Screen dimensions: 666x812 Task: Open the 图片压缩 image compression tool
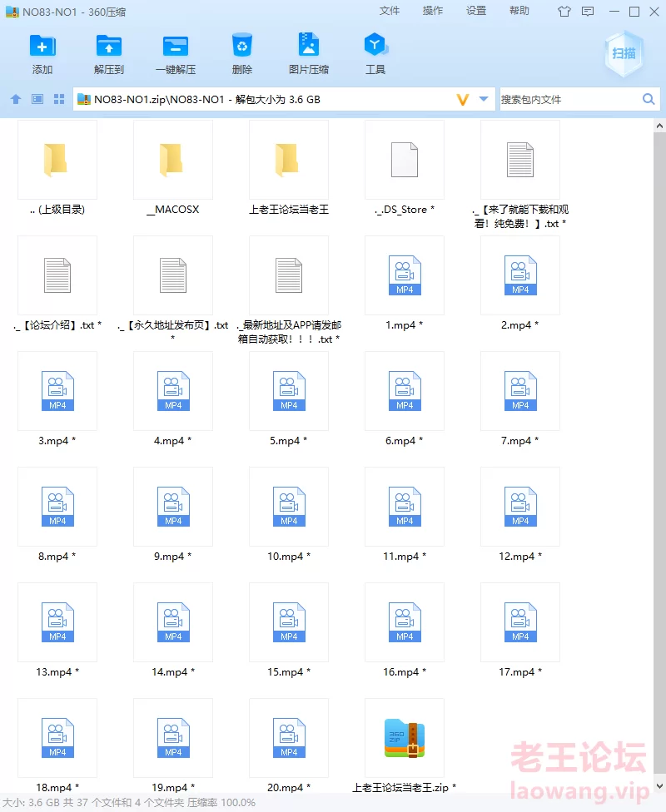coord(308,45)
